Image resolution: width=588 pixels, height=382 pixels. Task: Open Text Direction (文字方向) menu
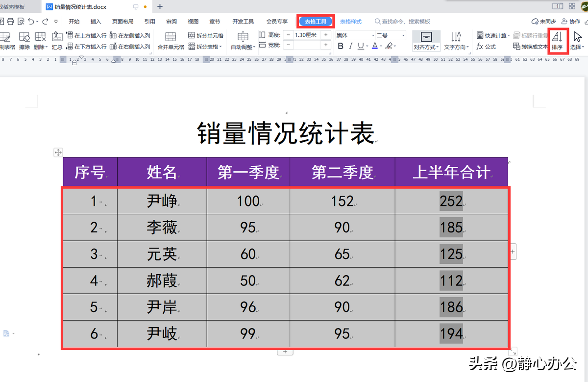point(456,41)
